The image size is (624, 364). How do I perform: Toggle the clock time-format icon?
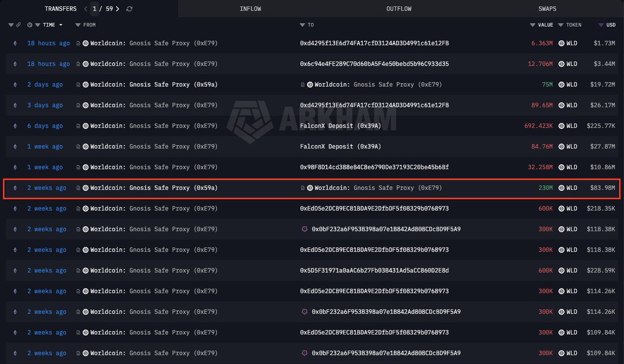30,24
